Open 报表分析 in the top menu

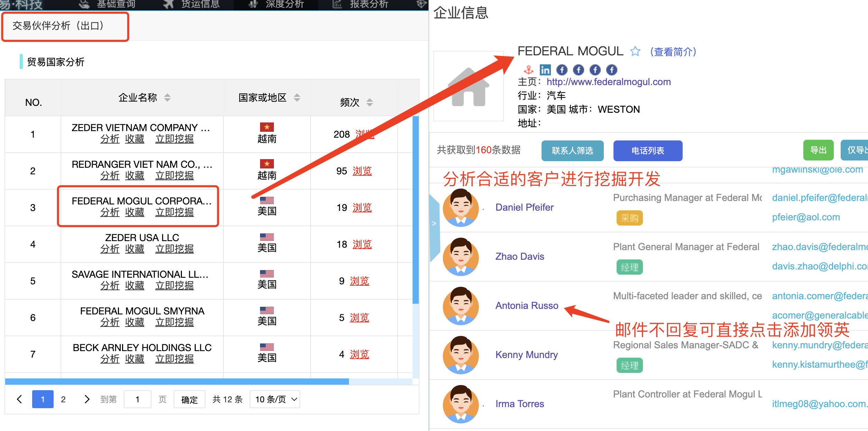(361, 4)
